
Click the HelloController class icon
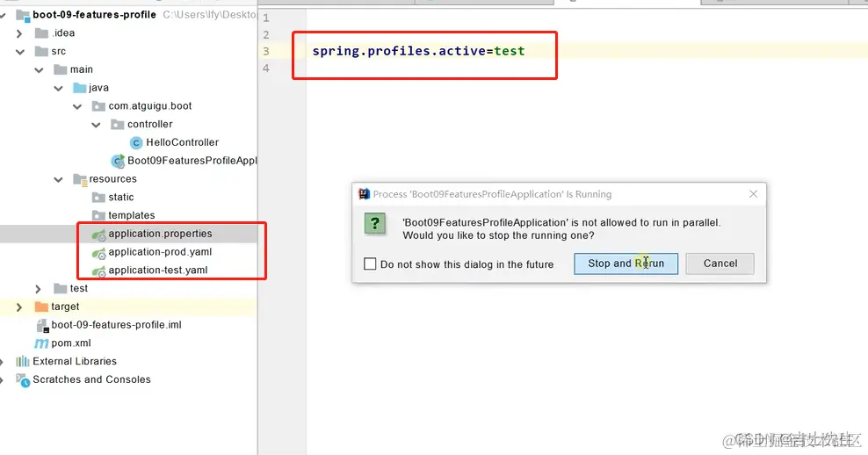tap(136, 143)
